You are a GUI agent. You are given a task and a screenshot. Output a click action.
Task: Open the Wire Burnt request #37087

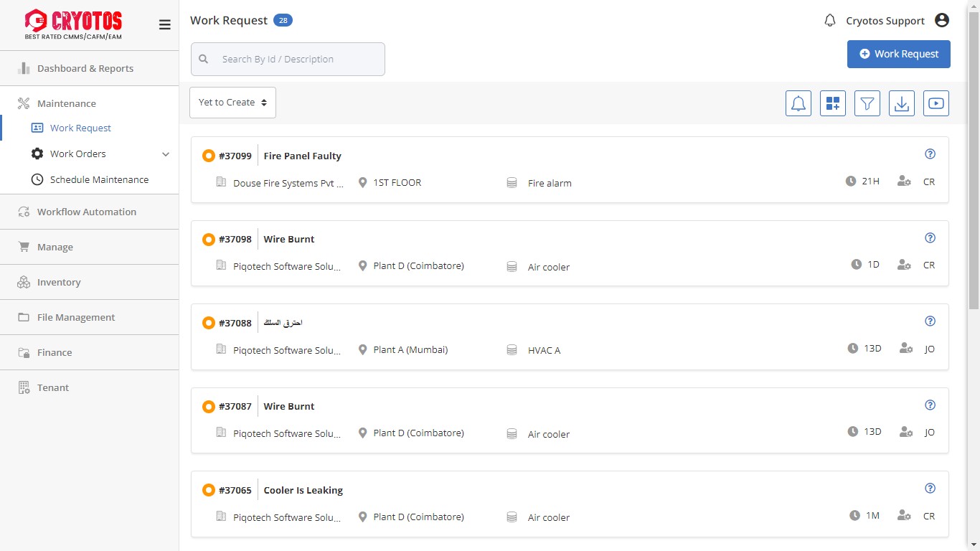pos(289,407)
